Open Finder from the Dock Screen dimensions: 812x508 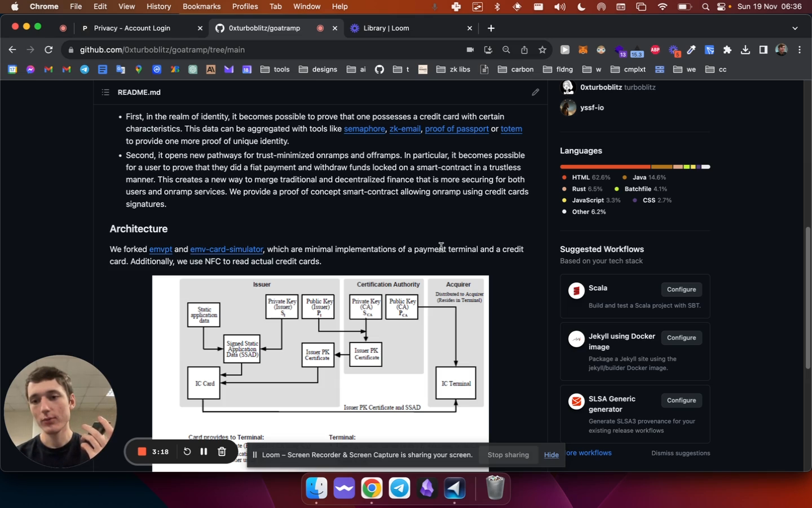(316, 488)
